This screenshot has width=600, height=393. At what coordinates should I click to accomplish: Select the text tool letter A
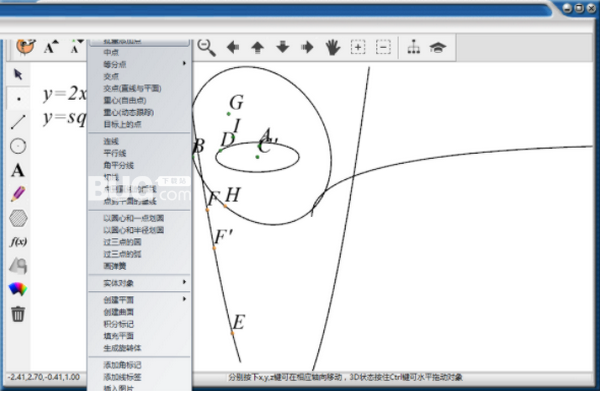point(18,170)
